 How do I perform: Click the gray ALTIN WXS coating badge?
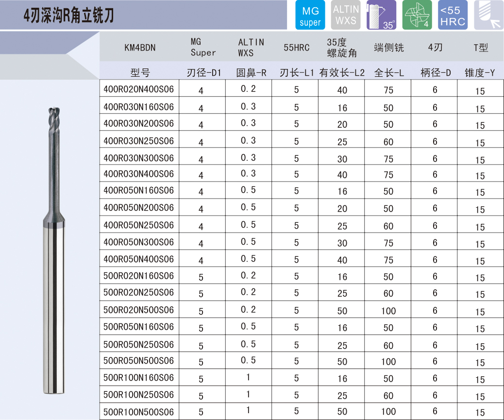(346, 16)
